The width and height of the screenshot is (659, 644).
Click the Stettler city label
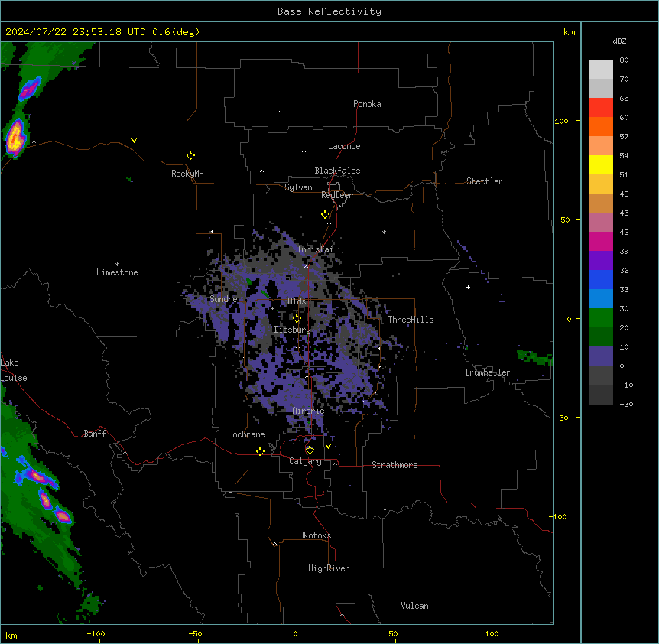coord(484,181)
